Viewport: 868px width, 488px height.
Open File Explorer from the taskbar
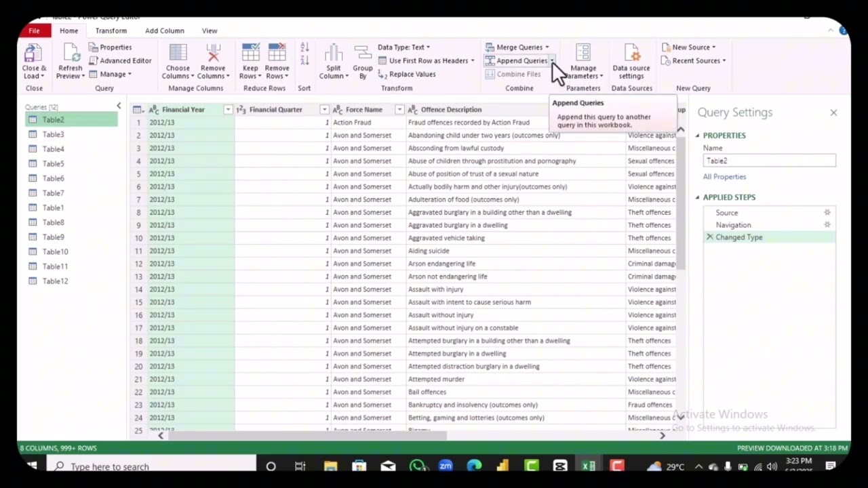tap(330, 466)
